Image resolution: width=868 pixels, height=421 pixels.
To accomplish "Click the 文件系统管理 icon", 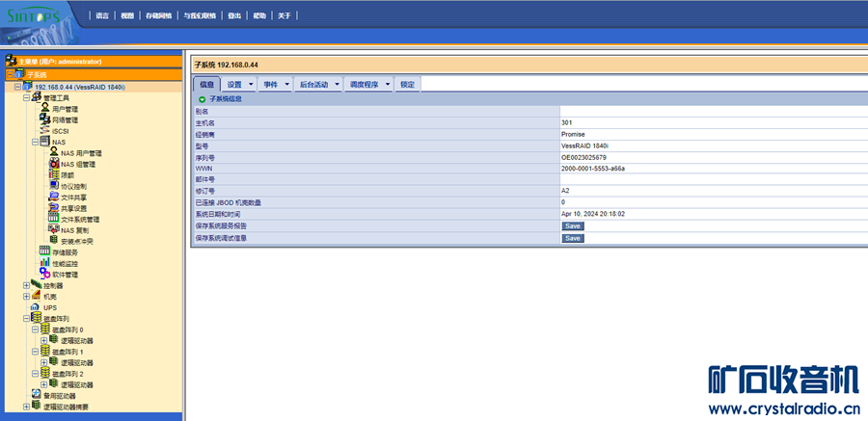I will 54,219.
